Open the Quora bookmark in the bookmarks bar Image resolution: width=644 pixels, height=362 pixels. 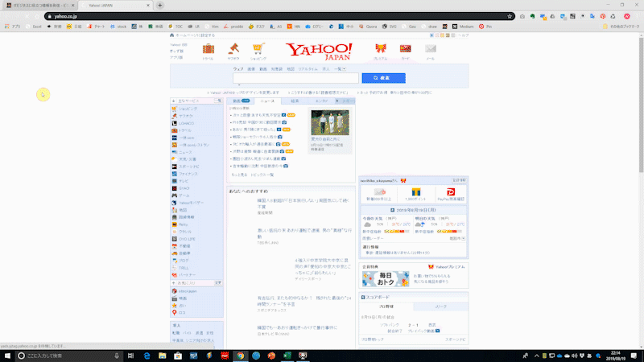[x=368, y=27]
